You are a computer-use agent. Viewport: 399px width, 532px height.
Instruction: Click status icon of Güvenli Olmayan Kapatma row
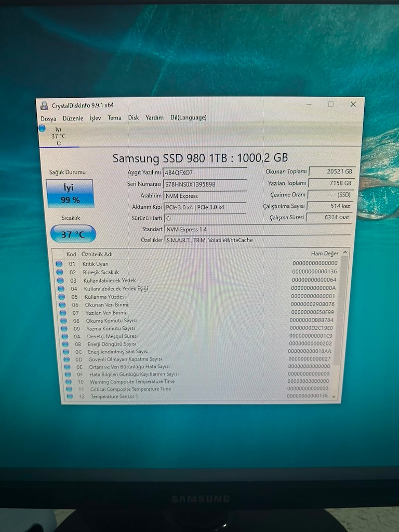click(67, 360)
